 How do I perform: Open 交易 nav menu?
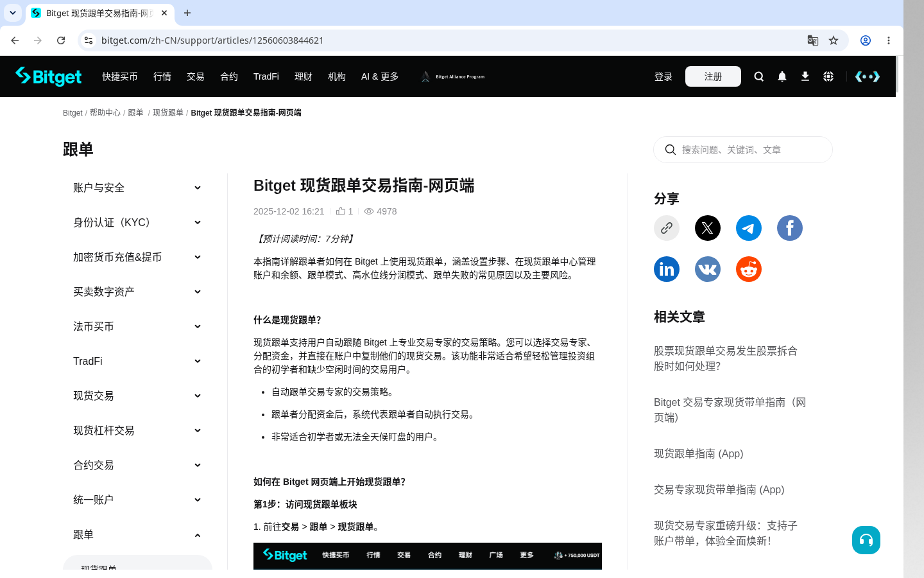(x=196, y=76)
